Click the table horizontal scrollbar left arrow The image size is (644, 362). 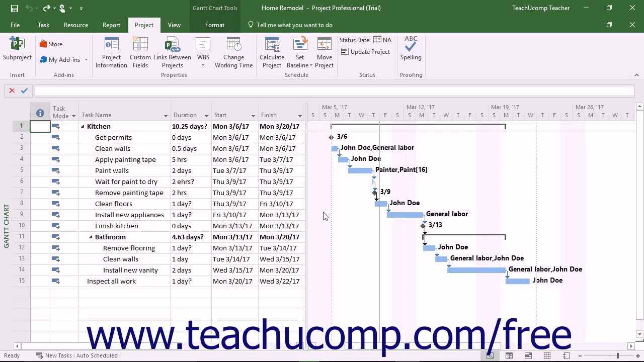point(18,346)
